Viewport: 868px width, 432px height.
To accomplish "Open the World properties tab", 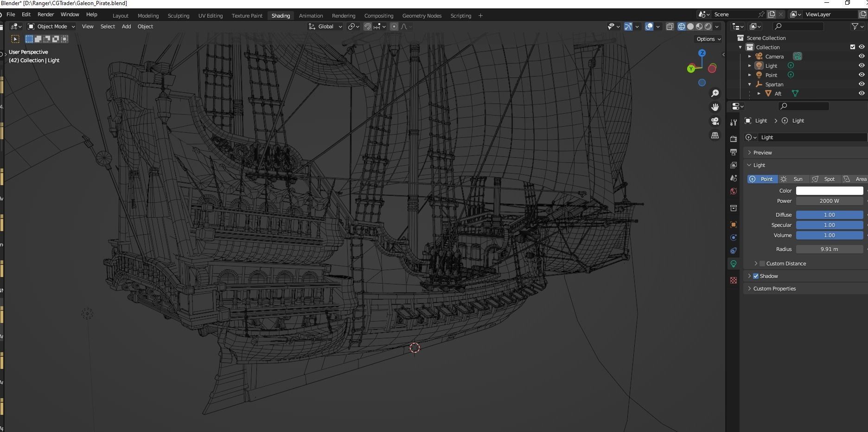I will (x=733, y=191).
